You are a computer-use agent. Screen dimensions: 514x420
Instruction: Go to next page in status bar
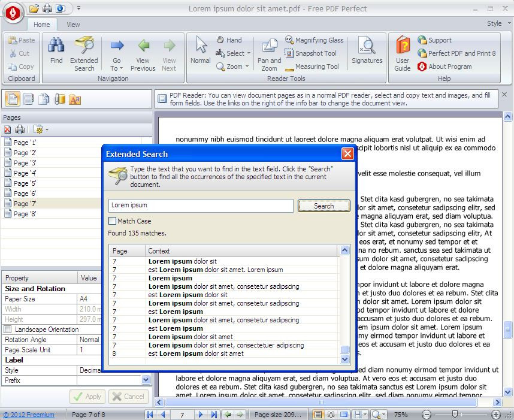pos(201,415)
